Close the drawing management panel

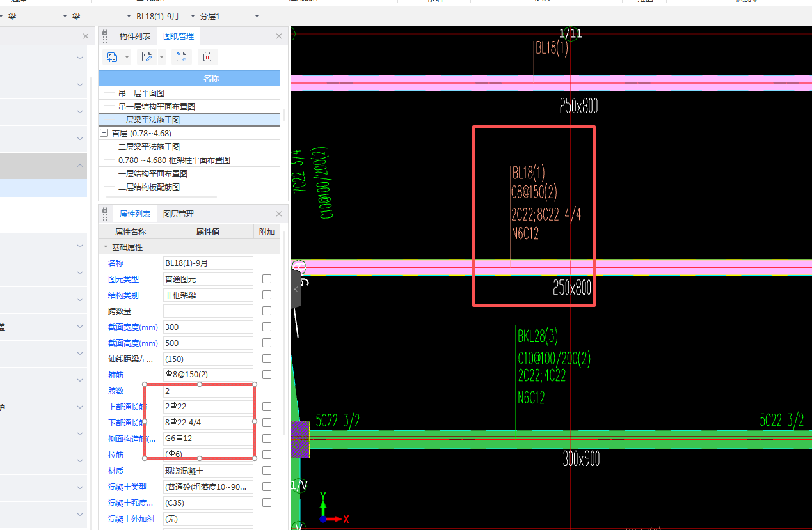(279, 36)
